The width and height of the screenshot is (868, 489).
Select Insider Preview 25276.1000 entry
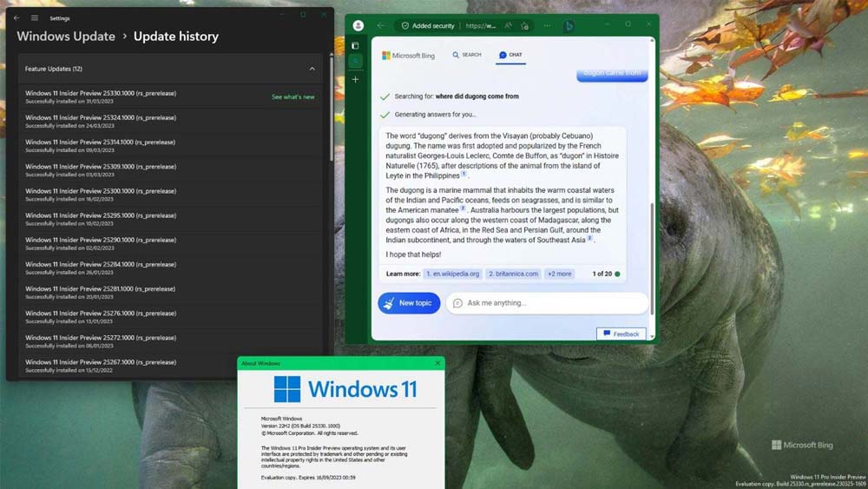[170, 317]
